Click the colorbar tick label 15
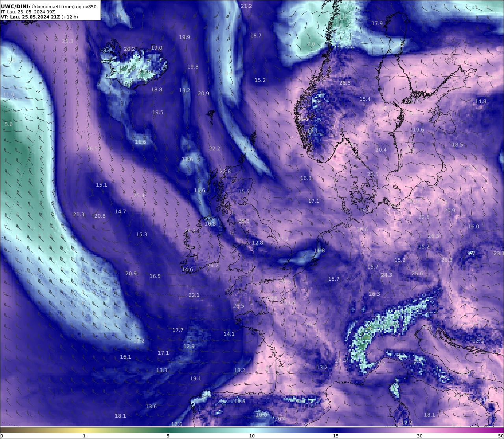504x439 pixels. click(336, 436)
